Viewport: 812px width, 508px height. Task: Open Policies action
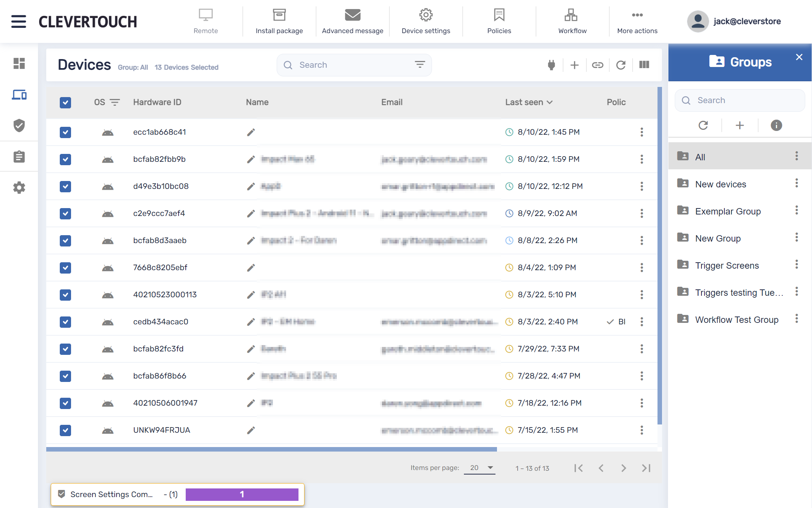tap(499, 21)
